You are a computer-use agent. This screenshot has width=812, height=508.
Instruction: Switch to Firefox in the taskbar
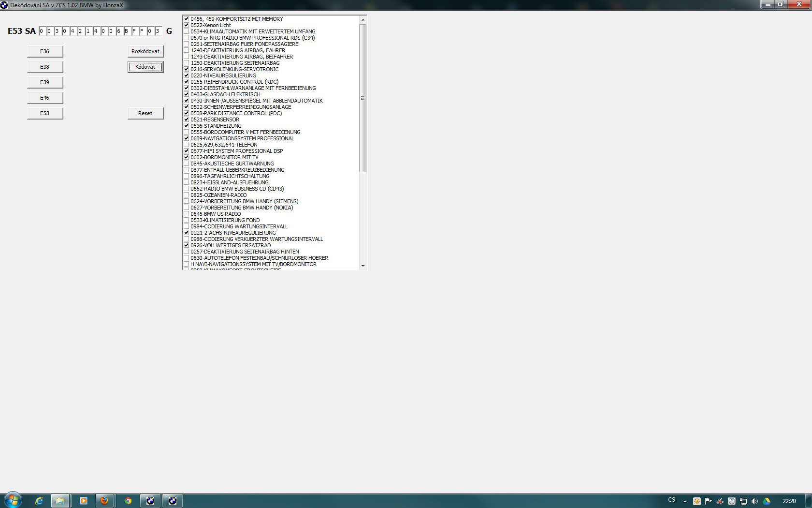[104, 501]
